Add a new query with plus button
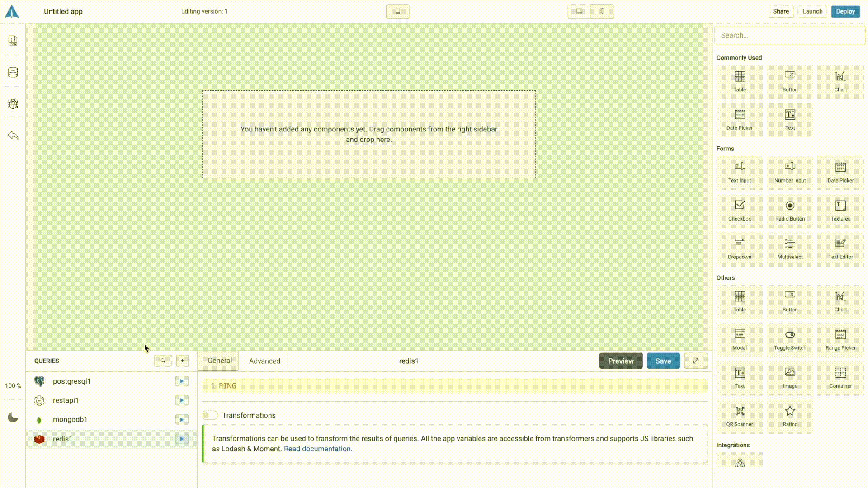Screen dimensions: 868x488 tap(182, 361)
